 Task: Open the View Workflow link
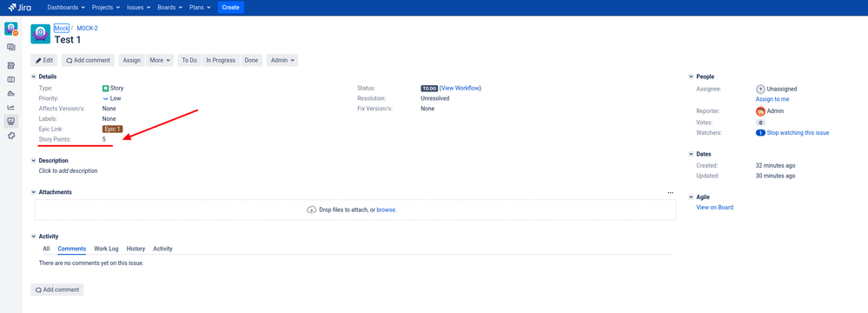click(461, 88)
